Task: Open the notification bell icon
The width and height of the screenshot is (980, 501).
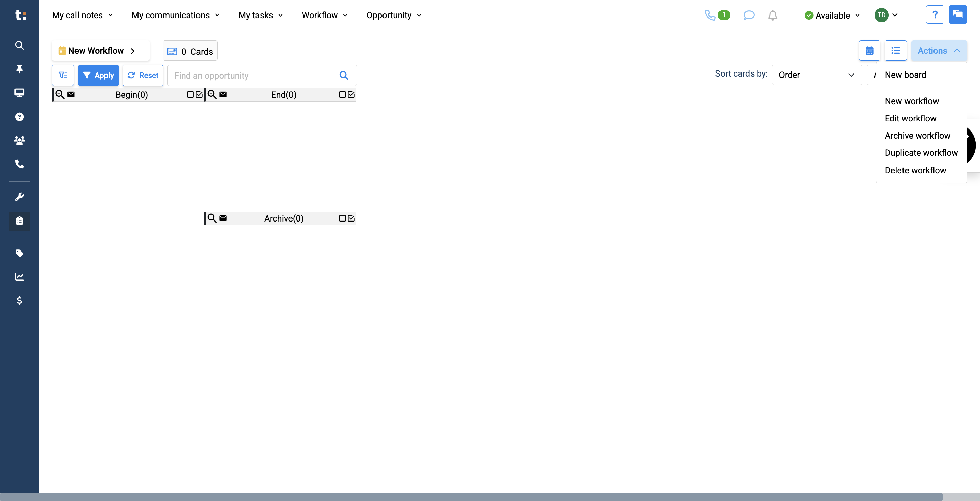Action: coord(773,15)
